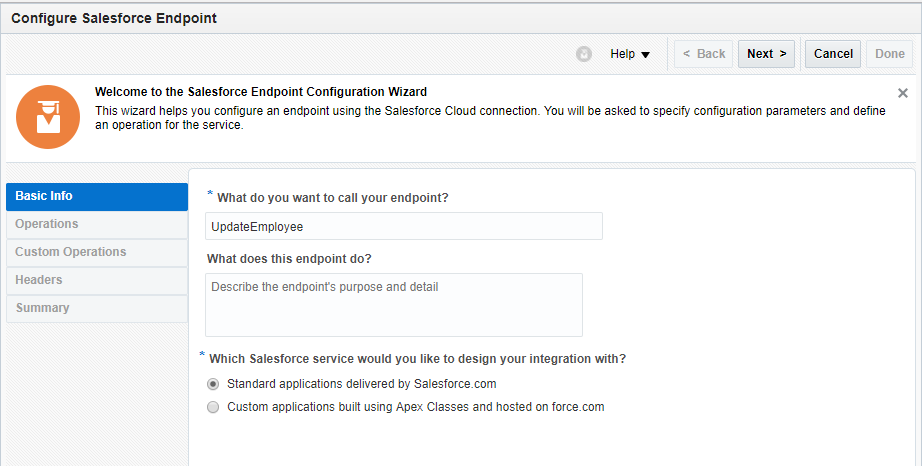Click the Done button
The width and height of the screenshot is (922, 466).
tap(889, 54)
